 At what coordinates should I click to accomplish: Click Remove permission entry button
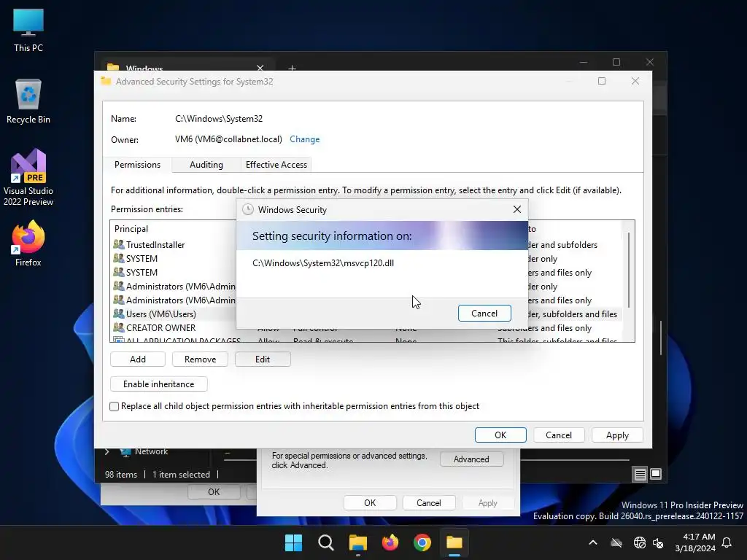click(x=200, y=359)
